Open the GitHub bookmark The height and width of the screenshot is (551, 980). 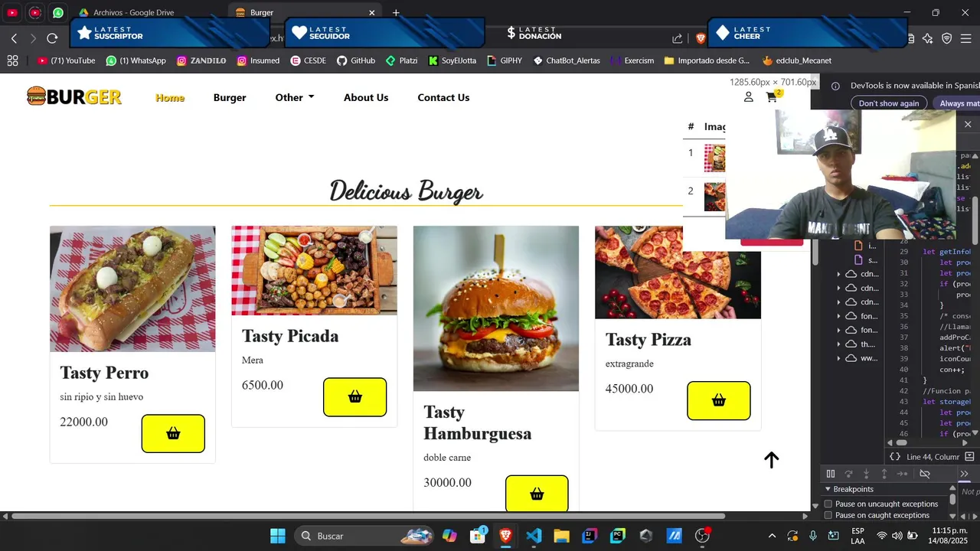(356, 60)
